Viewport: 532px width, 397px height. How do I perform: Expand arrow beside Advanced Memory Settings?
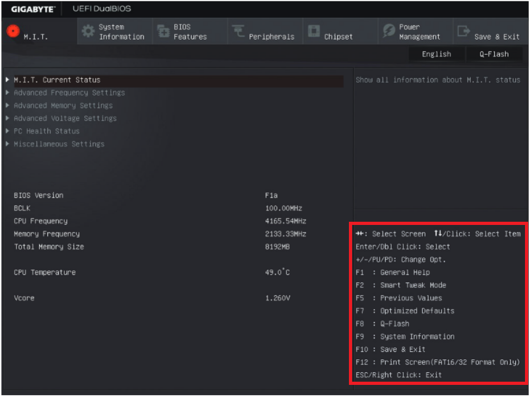pyautogui.click(x=8, y=105)
